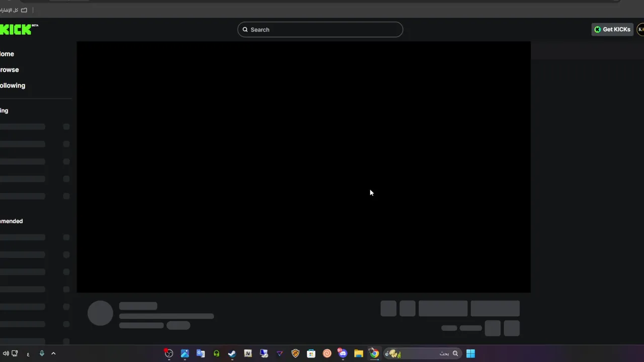The height and width of the screenshot is (362, 644).
Task: Open volume control in system tray
Action: (x=6, y=353)
